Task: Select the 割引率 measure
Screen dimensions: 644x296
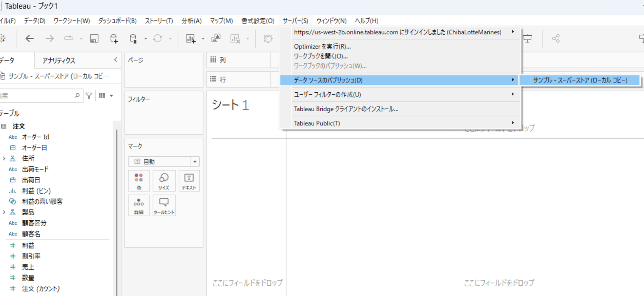Action: click(31, 256)
